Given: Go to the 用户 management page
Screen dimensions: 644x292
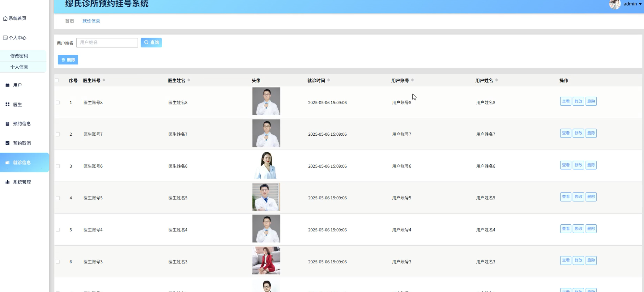Looking at the screenshot, I should click(x=17, y=85).
